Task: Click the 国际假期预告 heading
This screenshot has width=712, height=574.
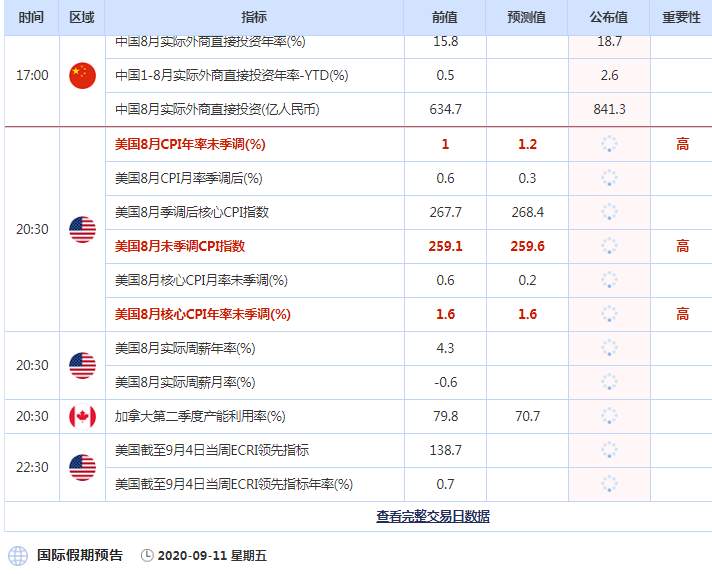Action: (79, 555)
